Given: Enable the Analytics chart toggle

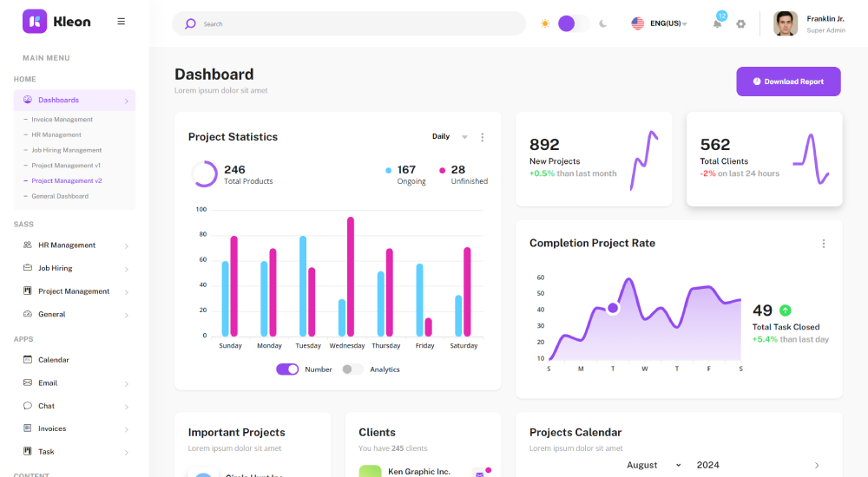Looking at the screenshot, I should pyautogui.click(x=352, y=369).
